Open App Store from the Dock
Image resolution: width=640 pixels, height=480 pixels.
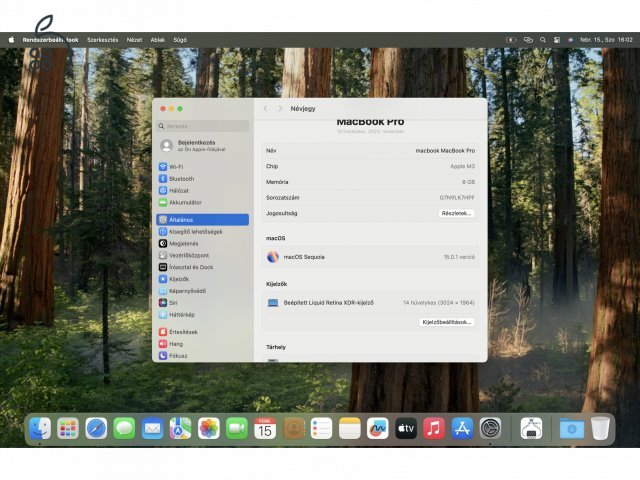tap(462, 429)
